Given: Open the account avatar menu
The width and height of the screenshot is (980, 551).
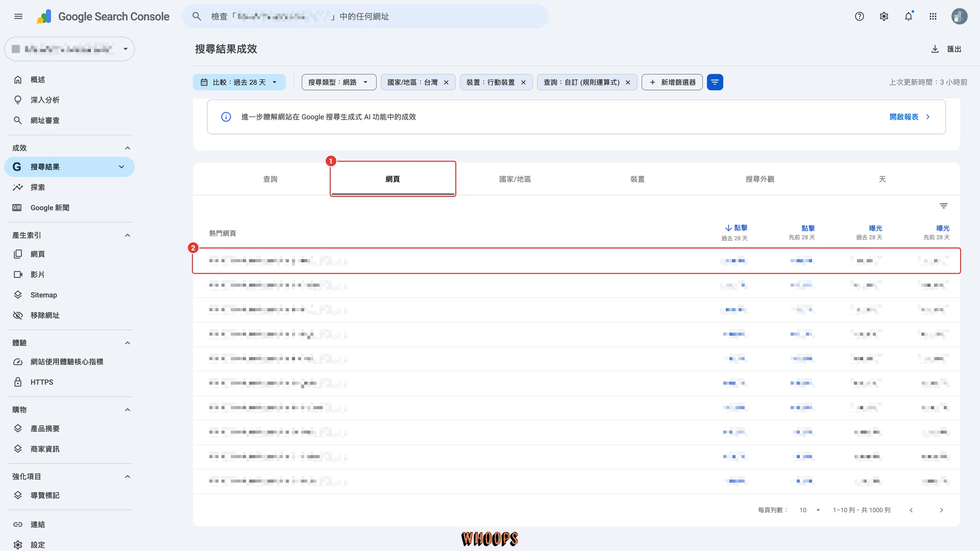Looking at the screenshot, I should click(959, 16).
